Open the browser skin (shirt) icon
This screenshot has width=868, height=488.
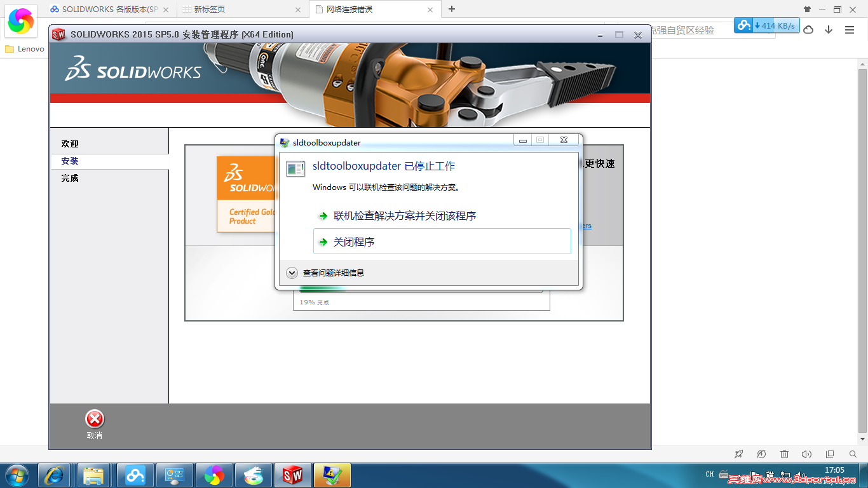pos(808,10)
